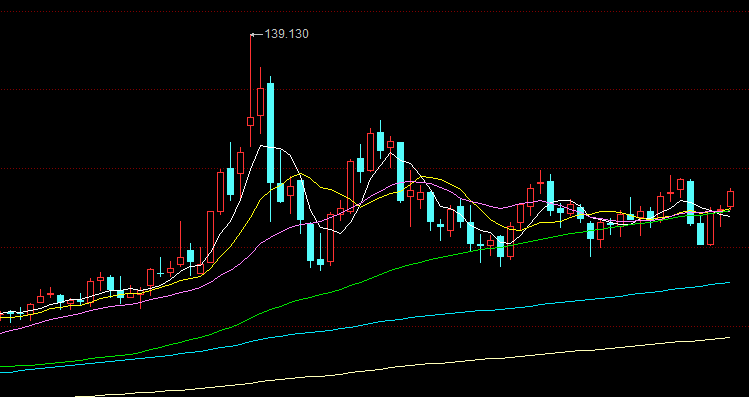Select the big cyan candle after the second peak

(x=400, y=172)
